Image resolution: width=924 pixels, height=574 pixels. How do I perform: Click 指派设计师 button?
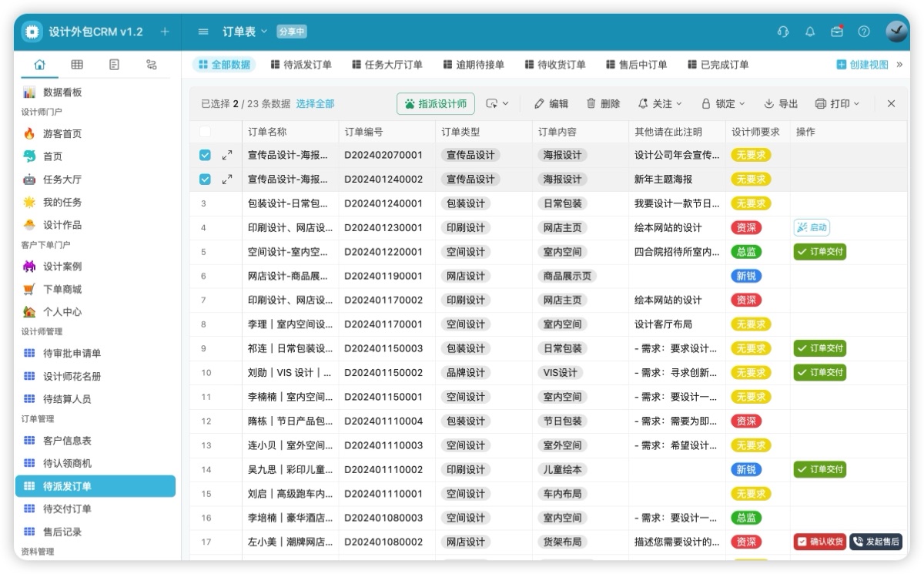pos(436,104)
